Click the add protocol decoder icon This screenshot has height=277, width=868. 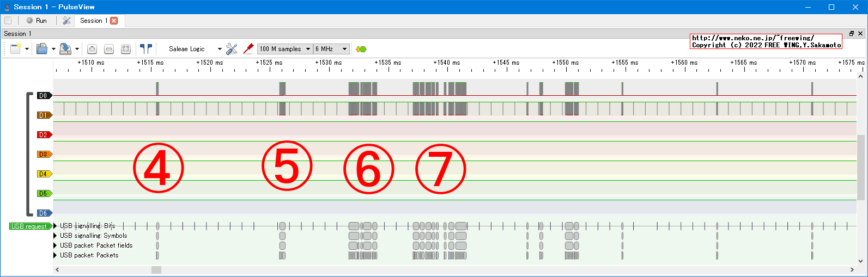(361, 49)
